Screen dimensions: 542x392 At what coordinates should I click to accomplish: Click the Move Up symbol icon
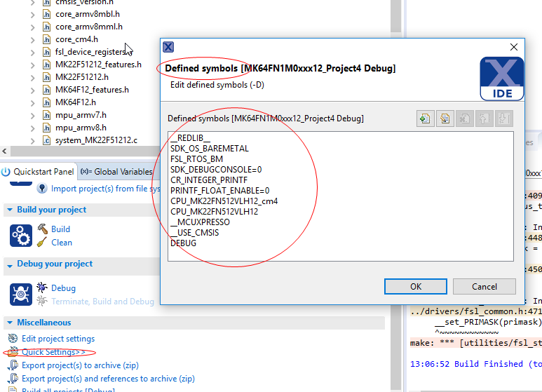484,119
